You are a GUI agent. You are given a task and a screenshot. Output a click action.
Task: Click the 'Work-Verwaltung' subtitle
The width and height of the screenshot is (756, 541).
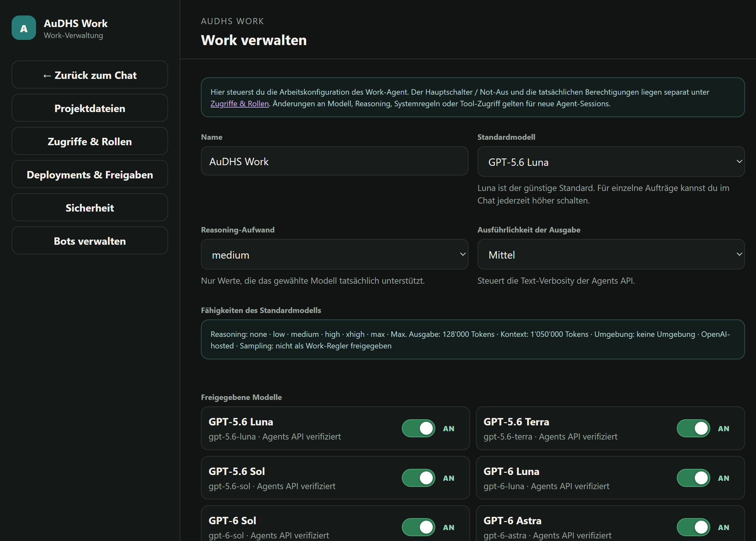pyautogui.click(x=73, y=35)
